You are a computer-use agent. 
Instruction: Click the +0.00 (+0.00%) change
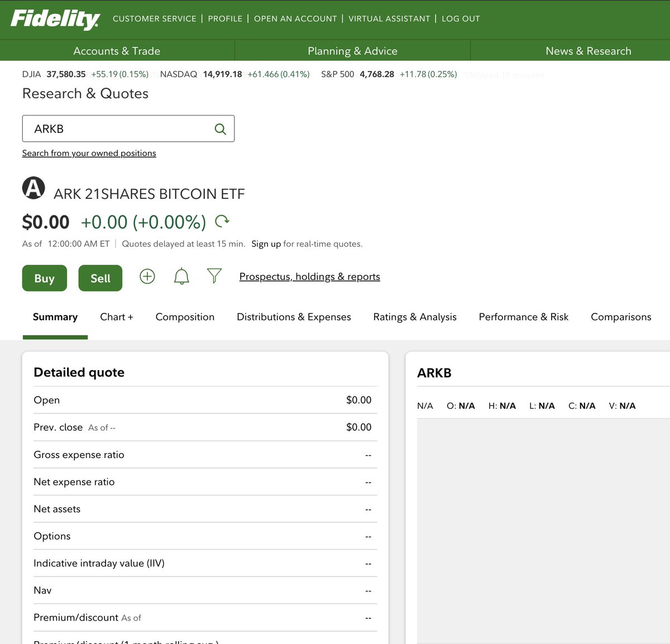tap(143, 222)
